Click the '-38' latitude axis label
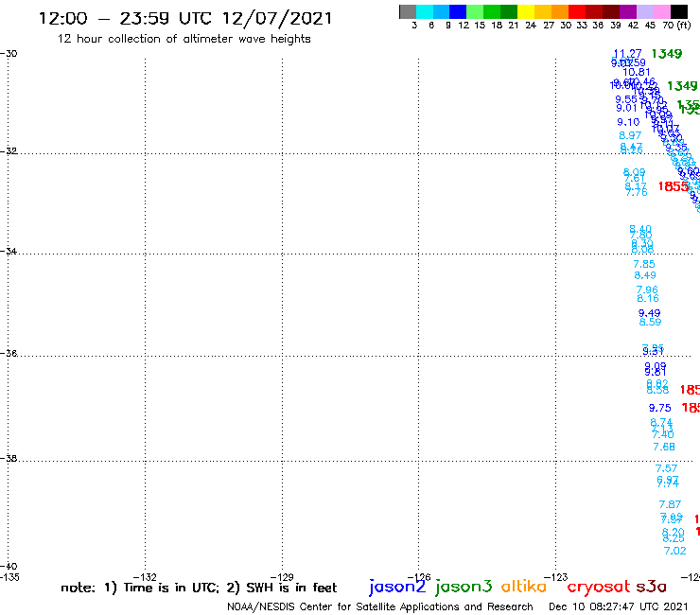The width and height of the screenshot is (700, 615). coord(9,459)
